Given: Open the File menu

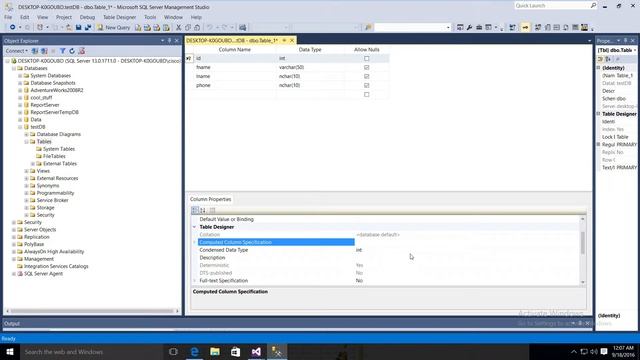Looking at the screenshot, I should tap(8, 17).
